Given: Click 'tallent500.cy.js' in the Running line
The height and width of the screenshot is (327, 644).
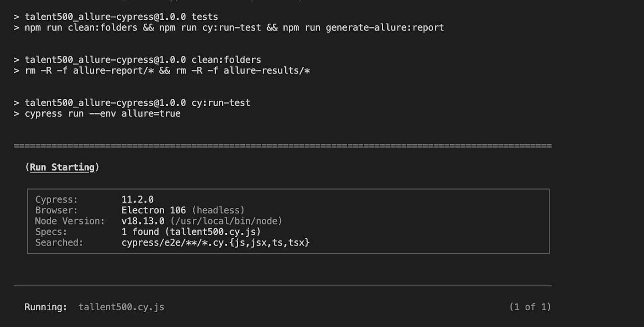Looking at the screenshot, I should click(x=121, y=307).
